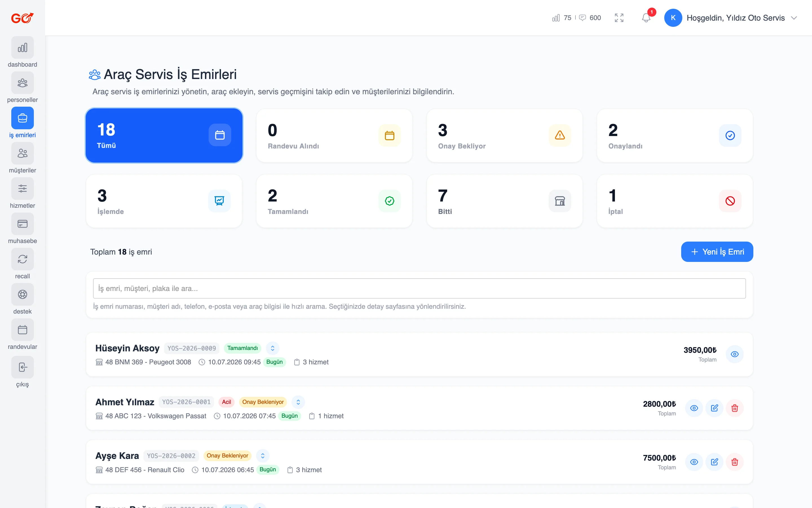Viewport: 812px width, 508px height.
Task: Click the 3950,00₺ total amount
Action: click(700, 350)
